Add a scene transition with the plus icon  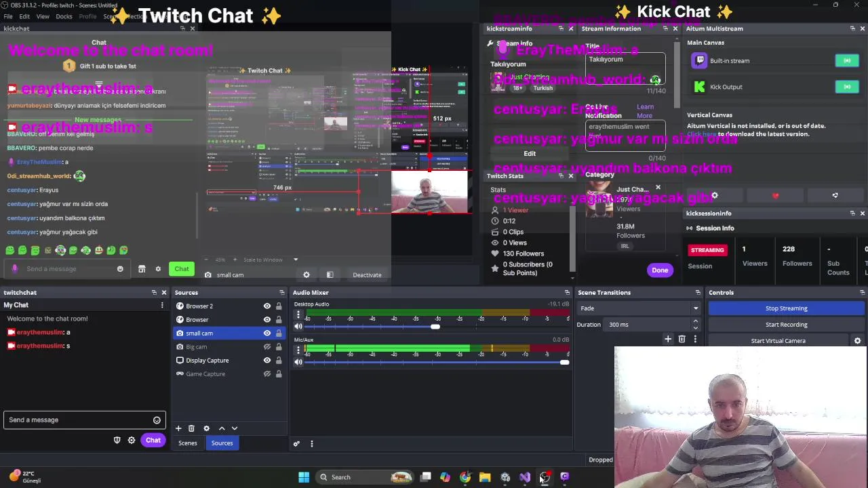point(668,339)
